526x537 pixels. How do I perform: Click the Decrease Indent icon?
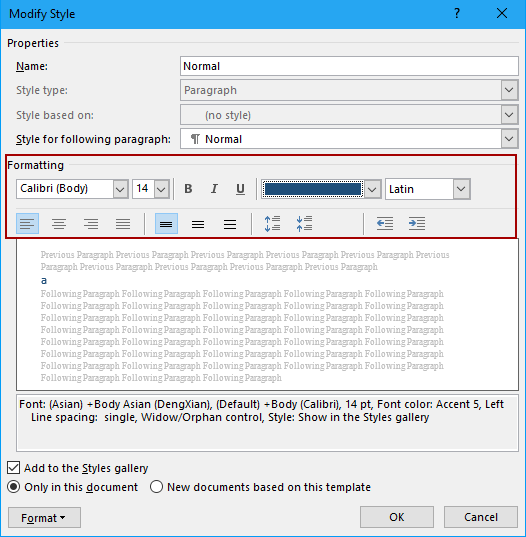point(385,224)
